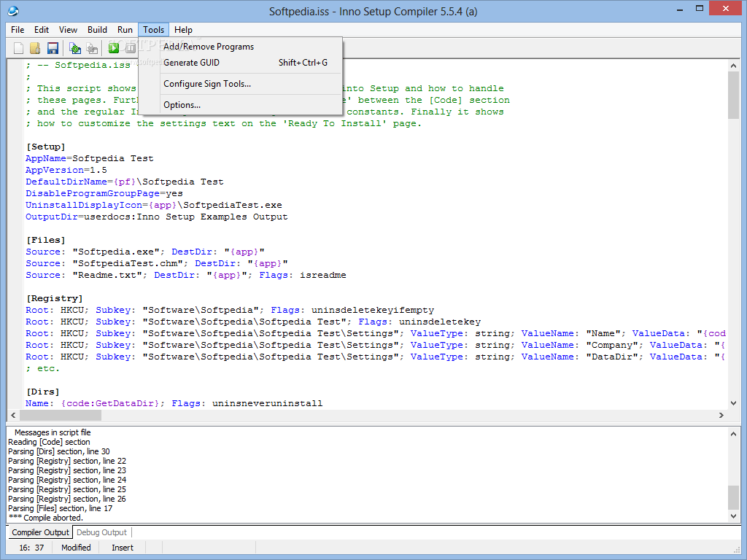Click the output panel scroll down arrow
Image resolution: width=747 pixels, height=560 pixels.
pyautogui.click(x=733, y=516)
